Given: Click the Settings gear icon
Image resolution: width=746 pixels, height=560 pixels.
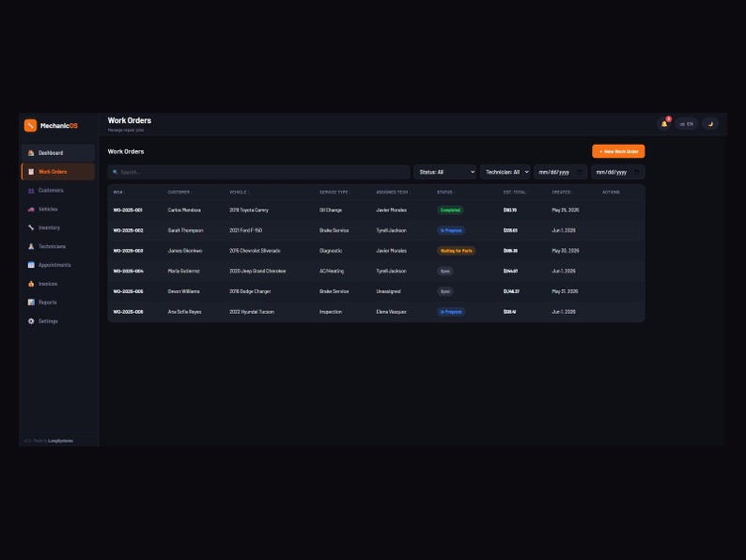Looking at the screenshot, I should (31, 321).
